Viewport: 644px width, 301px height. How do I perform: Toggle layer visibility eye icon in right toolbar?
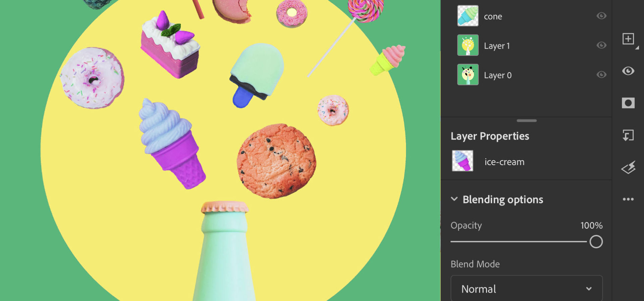(x=628, y=71)
